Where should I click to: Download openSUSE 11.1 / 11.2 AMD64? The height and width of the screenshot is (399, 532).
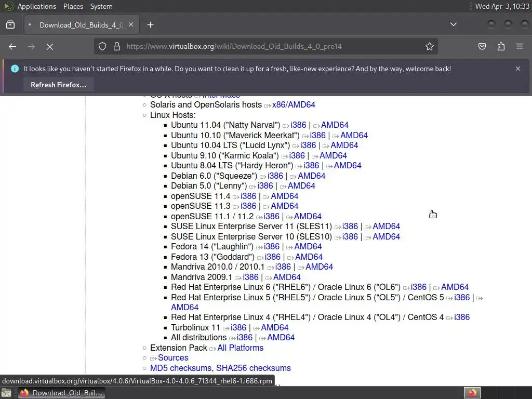tap(308, 216)
